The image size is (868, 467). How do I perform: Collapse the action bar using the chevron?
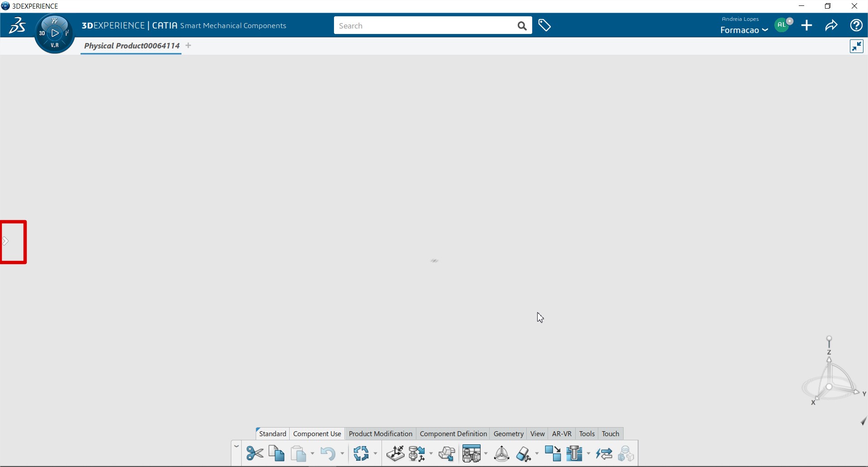point(236,447)
